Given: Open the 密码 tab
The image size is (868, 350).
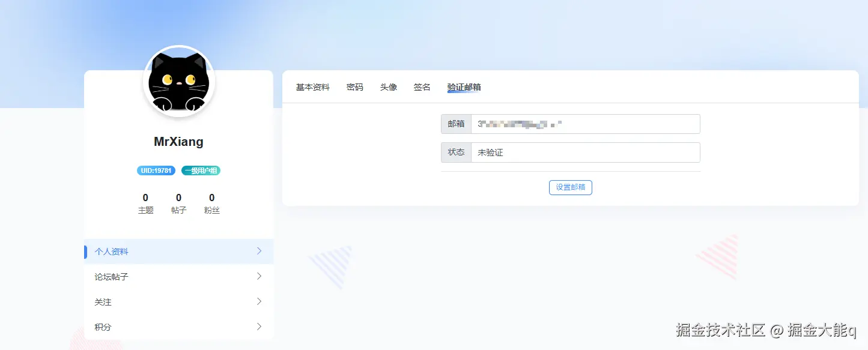Looking at the screenshot, I should tap(354, 86).
